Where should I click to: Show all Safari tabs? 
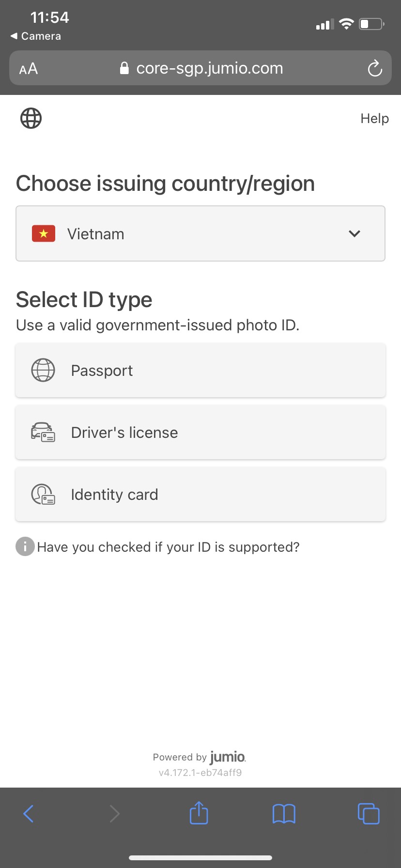pyautogui.click(x=369, y=814)
